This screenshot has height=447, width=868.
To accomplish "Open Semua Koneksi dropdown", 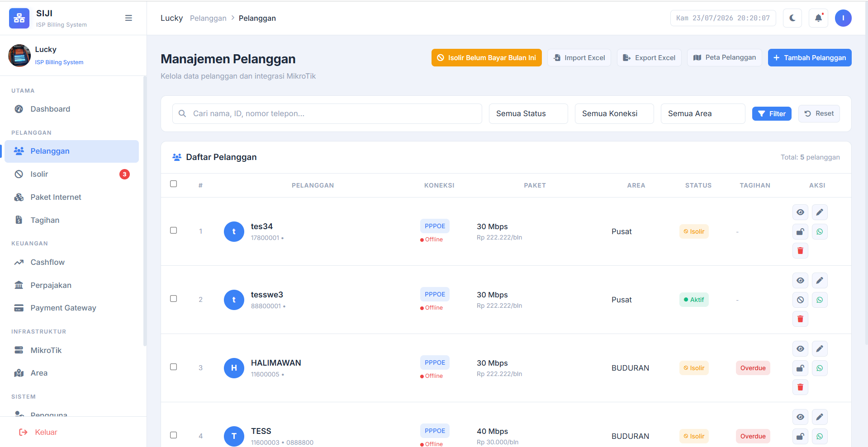I will pos(614,113).
